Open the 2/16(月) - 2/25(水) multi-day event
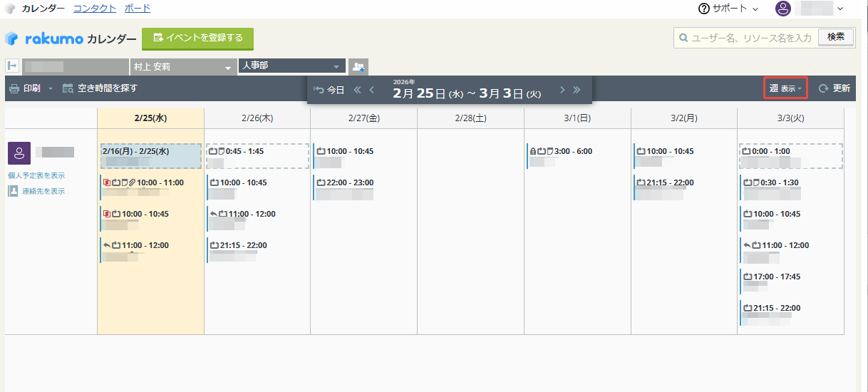The height and width of the screenshot is (392, 868). pos(150,156)
